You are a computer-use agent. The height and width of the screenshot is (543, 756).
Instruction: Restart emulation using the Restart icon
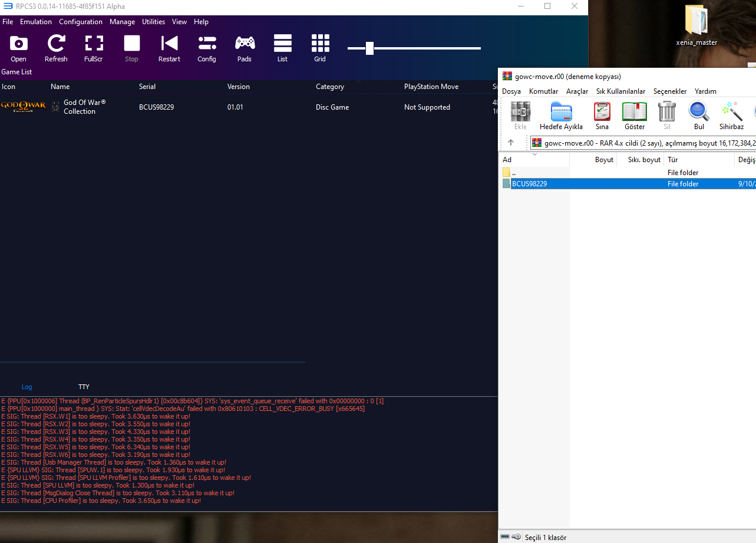(x=169, y=44)
